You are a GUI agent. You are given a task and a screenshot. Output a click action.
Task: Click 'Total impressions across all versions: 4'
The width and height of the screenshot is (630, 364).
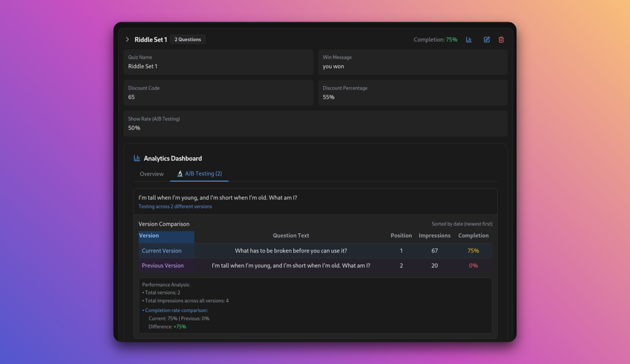click(185, 300)
